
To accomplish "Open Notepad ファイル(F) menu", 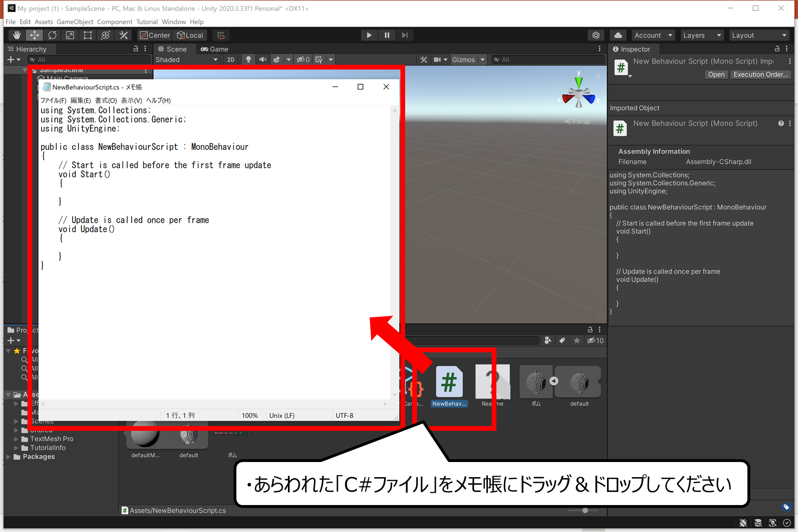I will pos(53,100).
